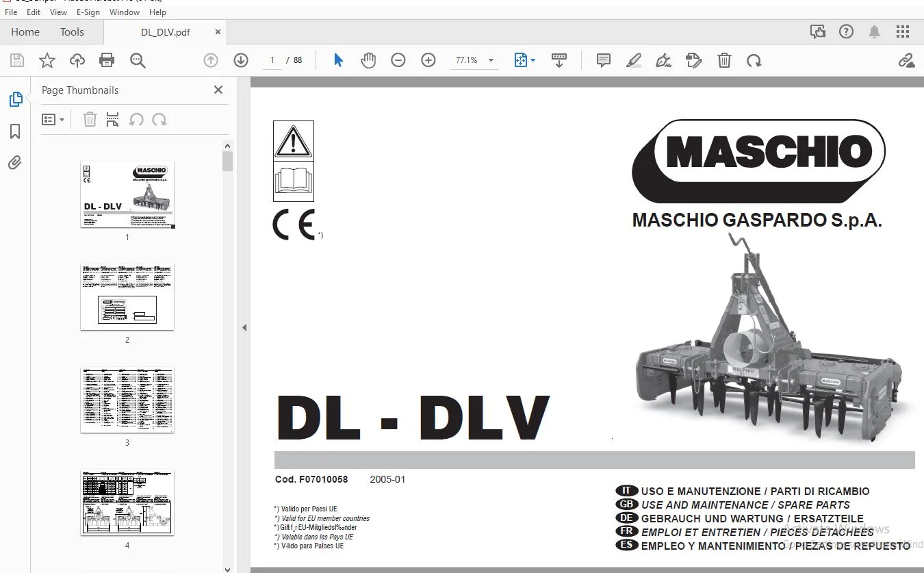Screen dimensions: 924x573
Task: Open the find text magnifier tool
Action: (x=138, y=60)
